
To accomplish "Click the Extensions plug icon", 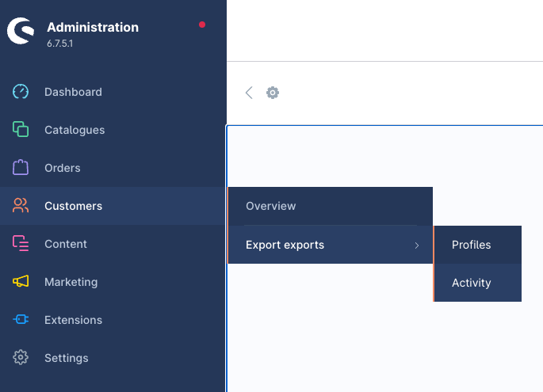I will [21, 319].
